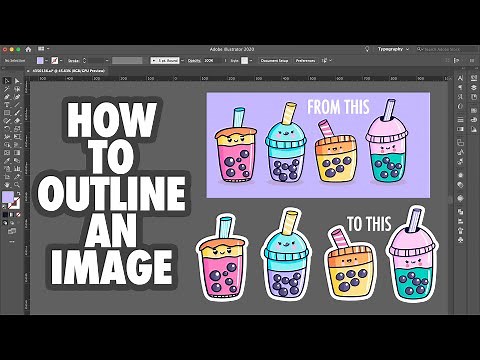Screen dimensions: 480x360
Task: Click the 'TO THIS' text on canvas
Action: pos(369,224)
